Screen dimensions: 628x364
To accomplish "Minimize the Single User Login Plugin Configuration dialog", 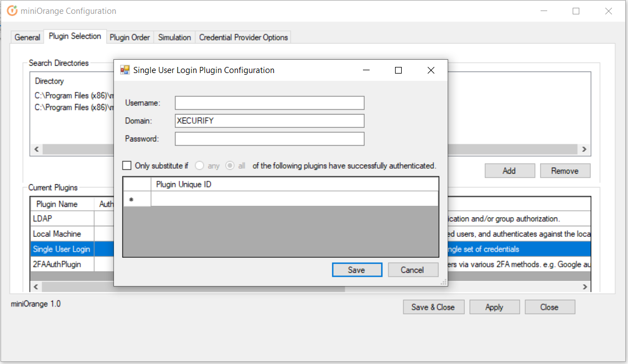I will pos(366,70).
